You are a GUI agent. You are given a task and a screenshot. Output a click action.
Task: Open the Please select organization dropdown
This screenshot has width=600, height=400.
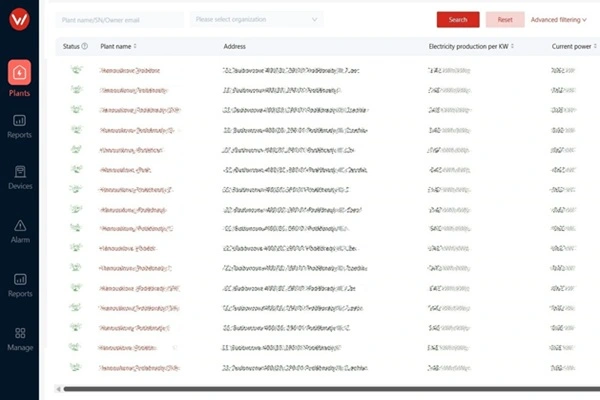click(x=256, y=19)
